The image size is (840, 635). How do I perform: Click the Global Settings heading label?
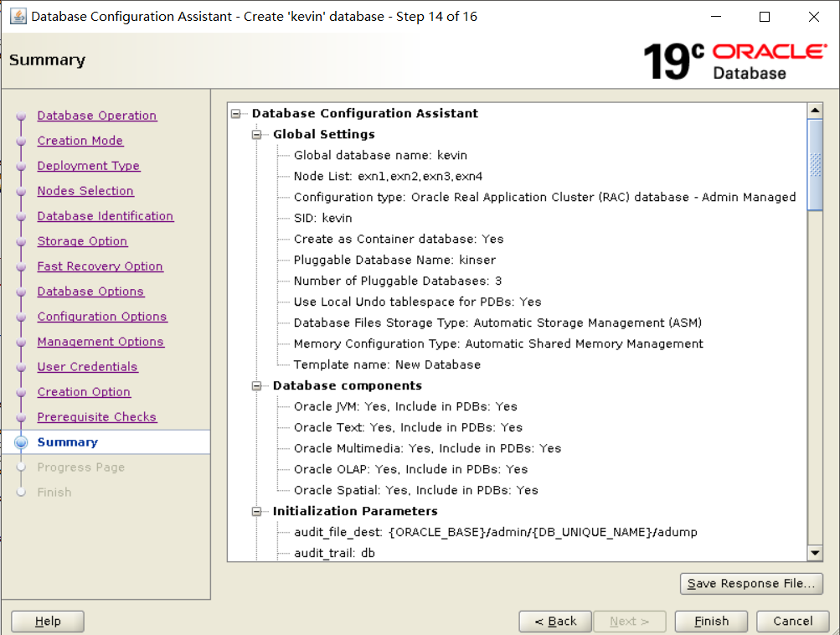[x=323, y=135]
